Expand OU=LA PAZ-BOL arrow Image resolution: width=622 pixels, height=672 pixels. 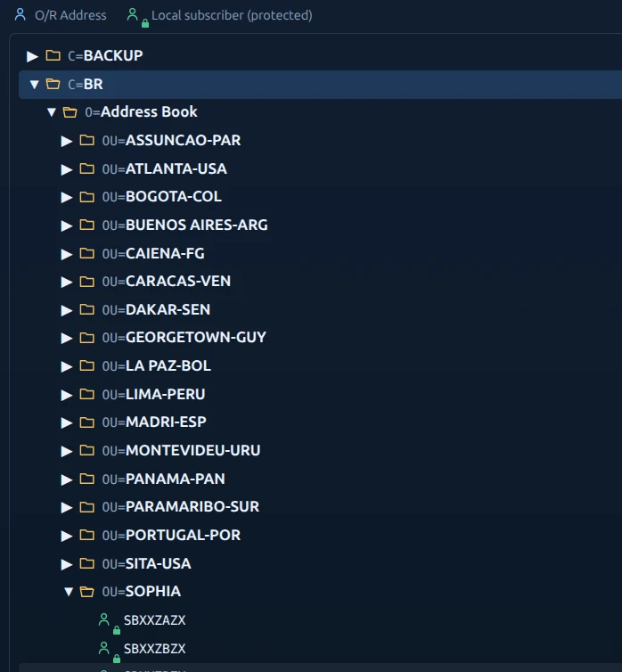tap(67, 366)
